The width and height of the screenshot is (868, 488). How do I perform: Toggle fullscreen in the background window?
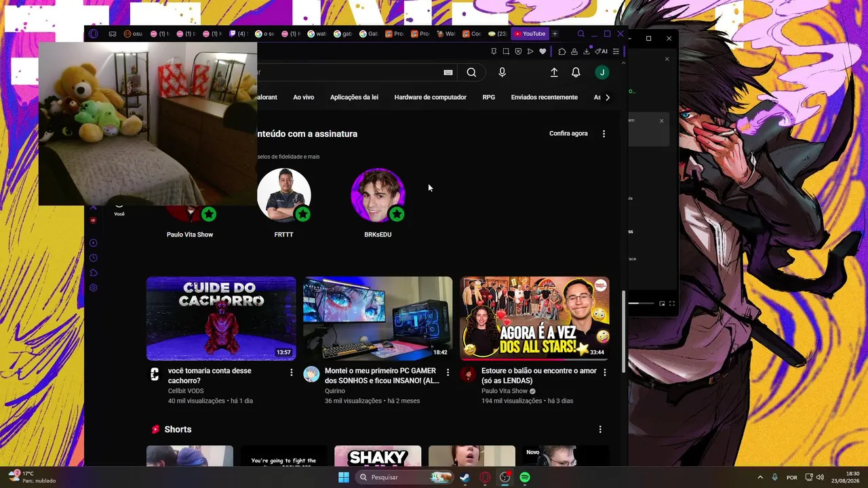coord(672,304)
